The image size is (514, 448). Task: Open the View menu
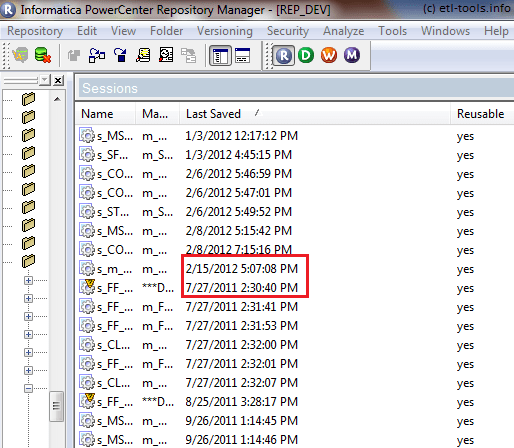coord(123,31)
